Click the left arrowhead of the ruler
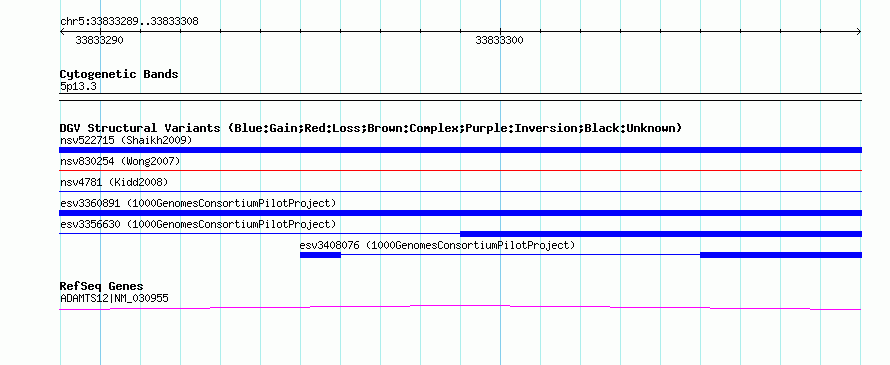The image size is (890, 365). [63, 32]
